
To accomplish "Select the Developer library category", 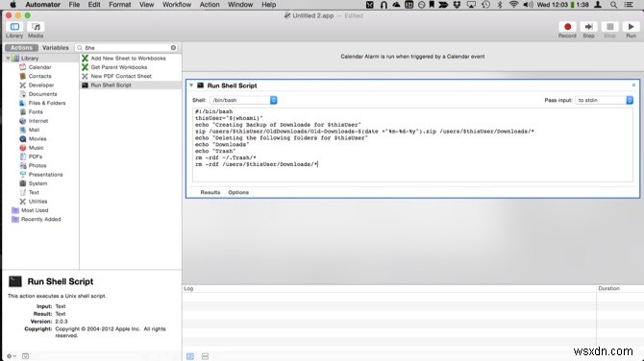I will click(41, 84).
